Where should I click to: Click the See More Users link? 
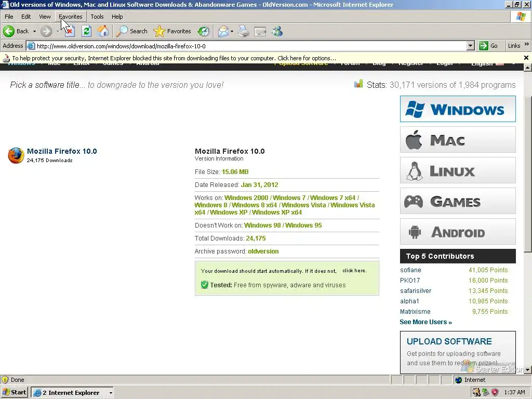tap(425, 322)
